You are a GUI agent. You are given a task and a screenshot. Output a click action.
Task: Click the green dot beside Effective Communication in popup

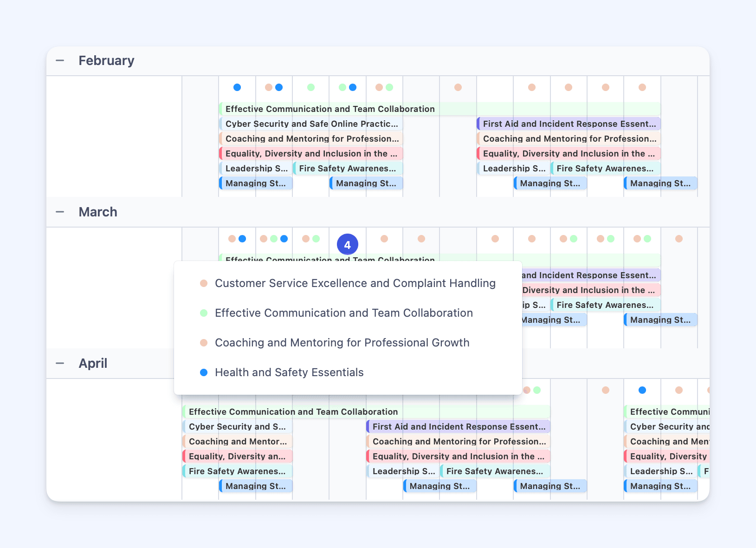coord(204,313)
